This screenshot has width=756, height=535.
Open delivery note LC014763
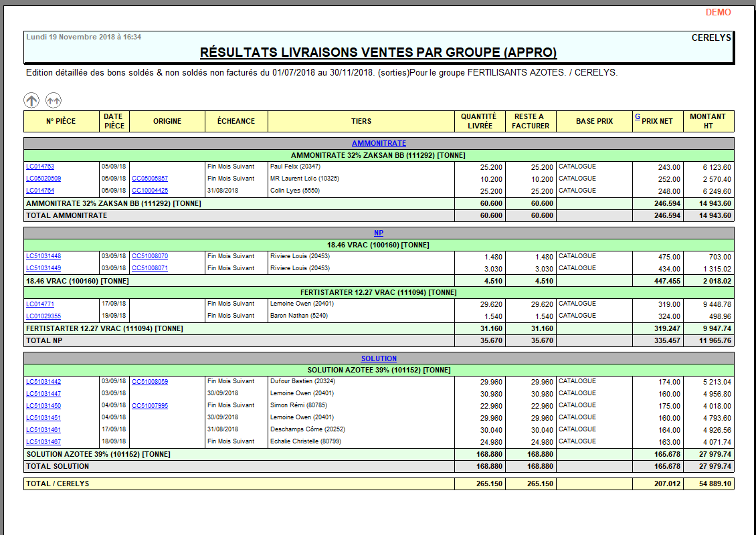click(40, 167)
